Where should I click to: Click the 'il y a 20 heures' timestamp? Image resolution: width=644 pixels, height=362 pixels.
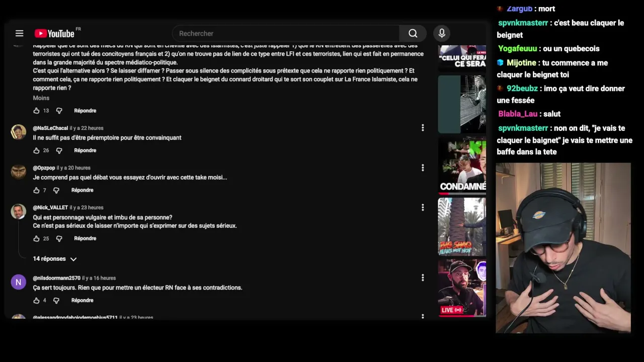coord(73,168)
